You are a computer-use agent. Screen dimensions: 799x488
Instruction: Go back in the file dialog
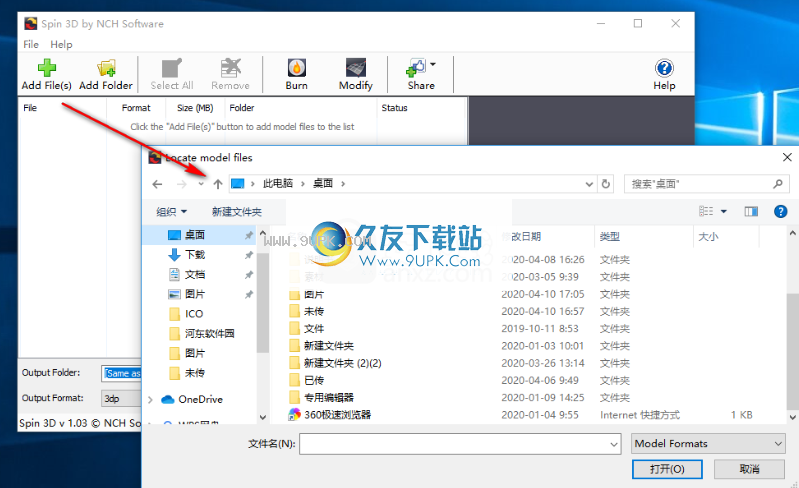pyautogui.click(x=157, y=184)
